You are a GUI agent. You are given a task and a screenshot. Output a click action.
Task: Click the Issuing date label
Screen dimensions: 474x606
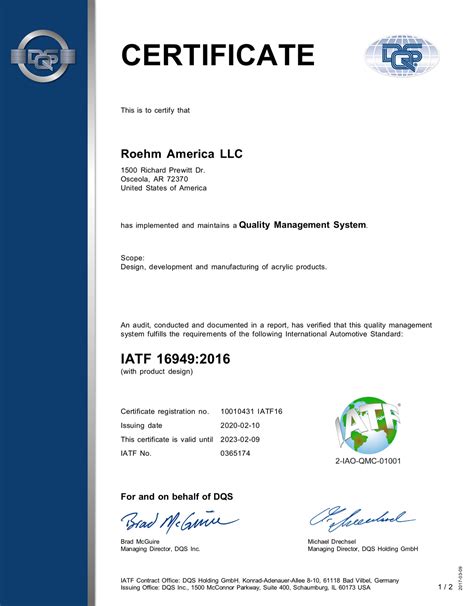point(141,426)
